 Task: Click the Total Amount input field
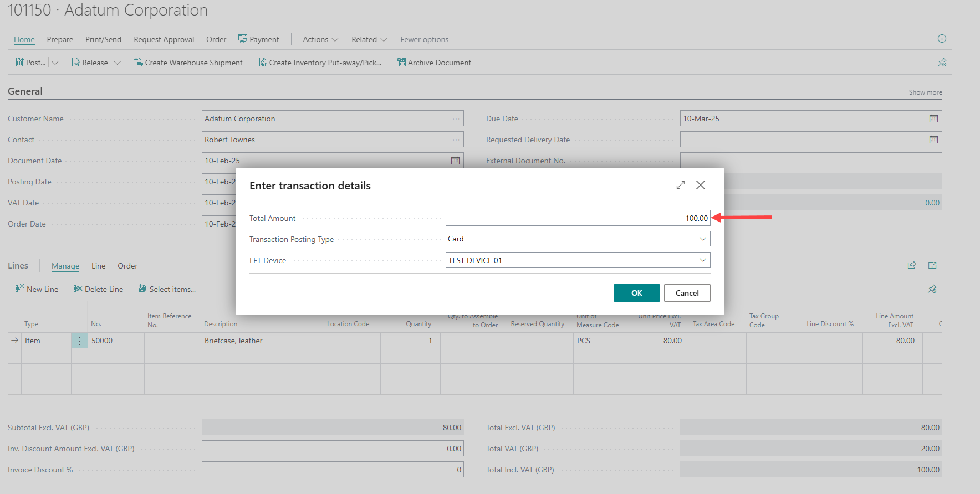(577, 218)
